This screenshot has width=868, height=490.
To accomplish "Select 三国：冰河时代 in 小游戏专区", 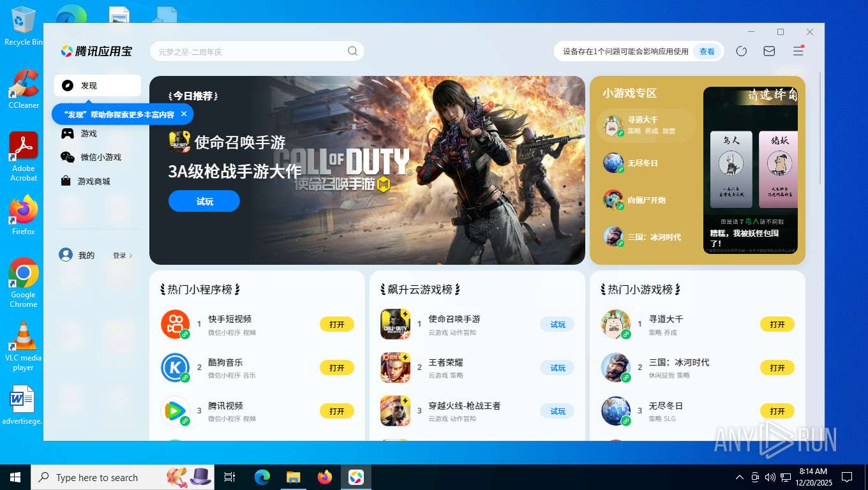I will (646, 237).
